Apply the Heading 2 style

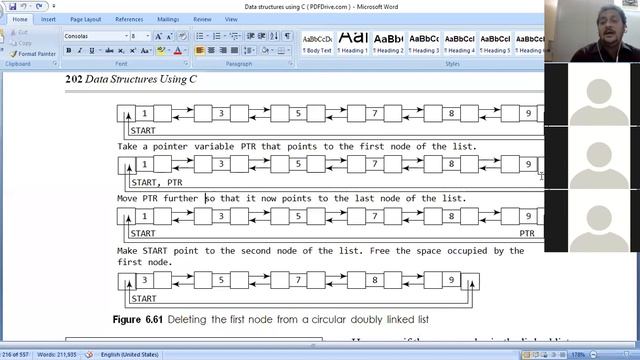coord(389,44)
